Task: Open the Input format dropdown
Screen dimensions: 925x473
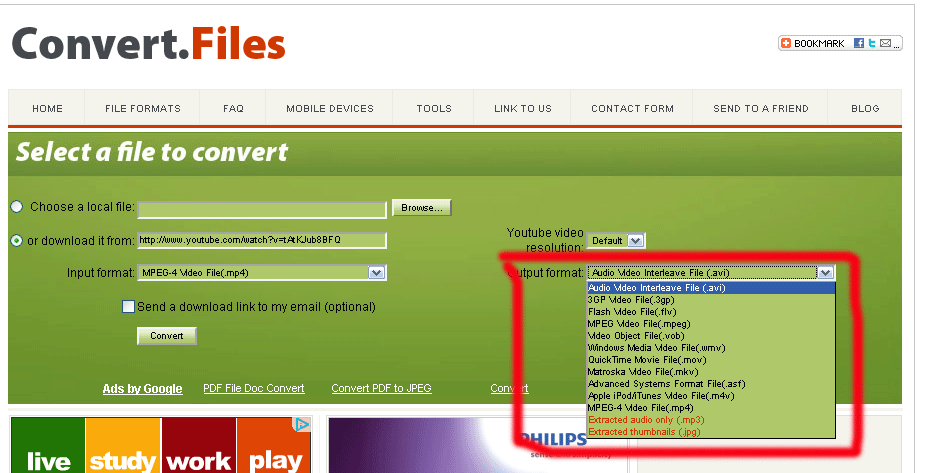Action: pos(262,272)
